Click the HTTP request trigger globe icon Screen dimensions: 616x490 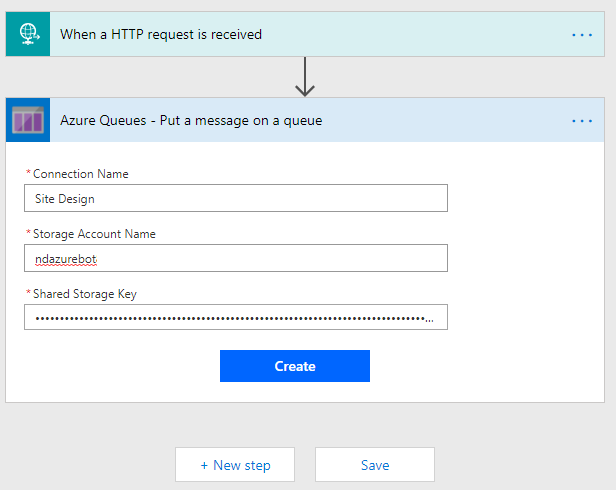coord(28,34)
